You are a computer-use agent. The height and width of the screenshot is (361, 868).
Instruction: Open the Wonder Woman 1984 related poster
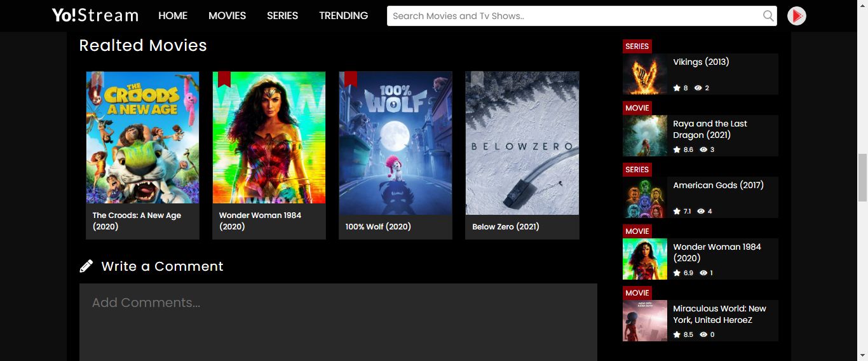tap(269, 137)
